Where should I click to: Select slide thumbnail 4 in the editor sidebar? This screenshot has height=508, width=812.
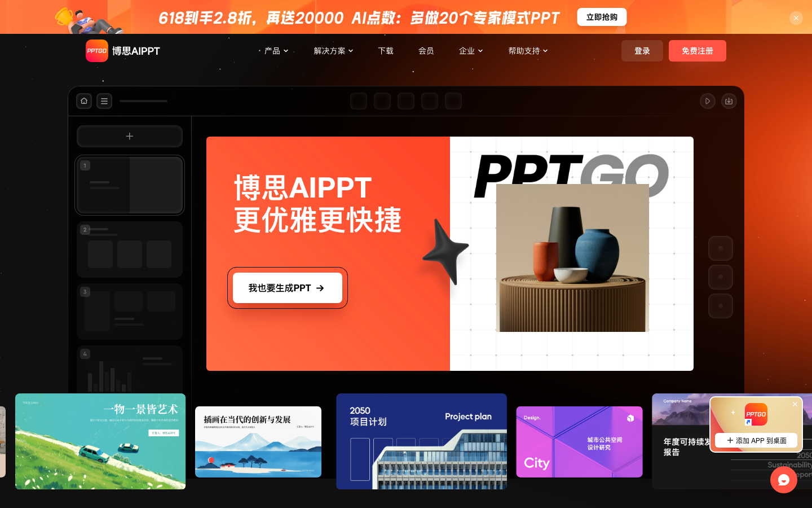[x=130, y=370]
